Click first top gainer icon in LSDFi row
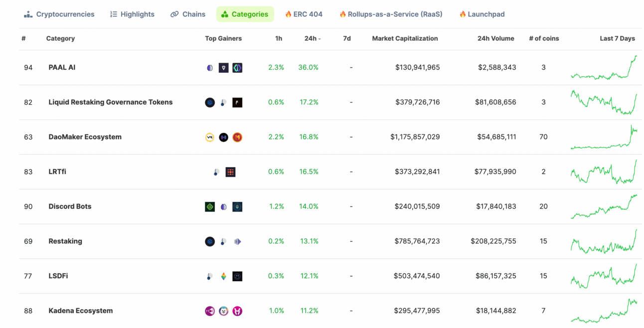The image size is (644, 328). click(x=210, y=276)
